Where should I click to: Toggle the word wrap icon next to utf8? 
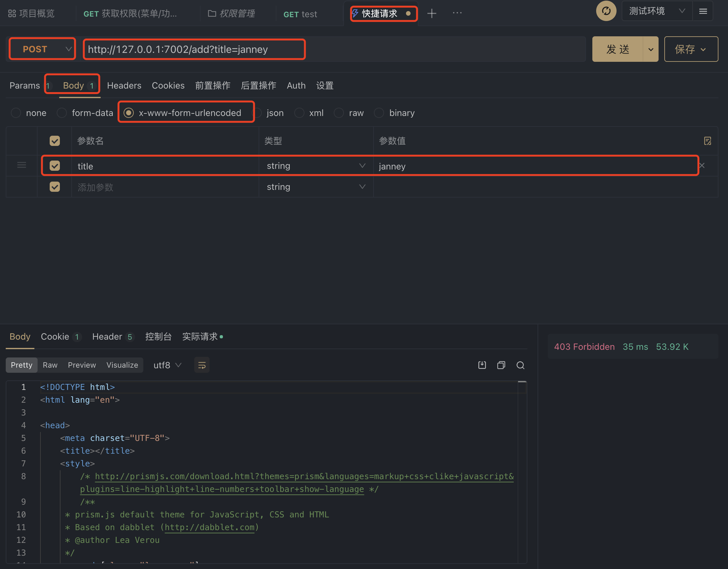click(202, 365)
